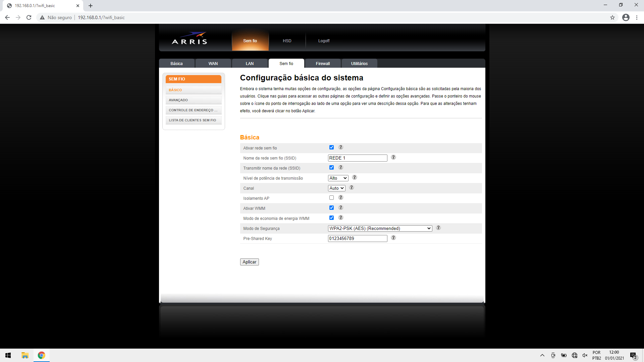Go back with browser back arrow
This screenshot has height=362, width=644.
click(7, 17)
